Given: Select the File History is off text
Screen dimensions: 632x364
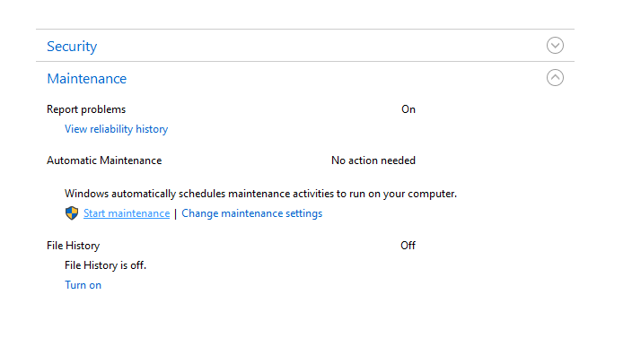Looking at the screenshot, I should (105, 265).
